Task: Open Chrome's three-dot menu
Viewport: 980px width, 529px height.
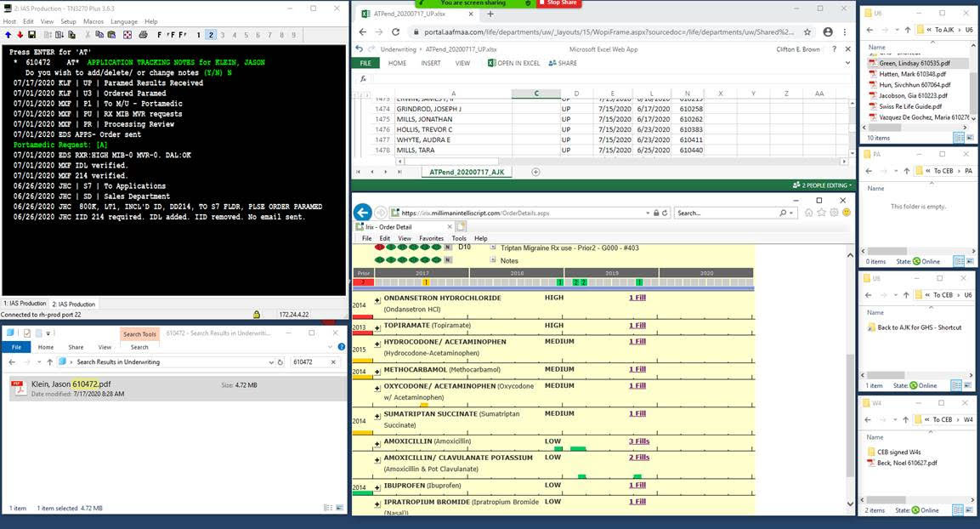Action: 845,31
